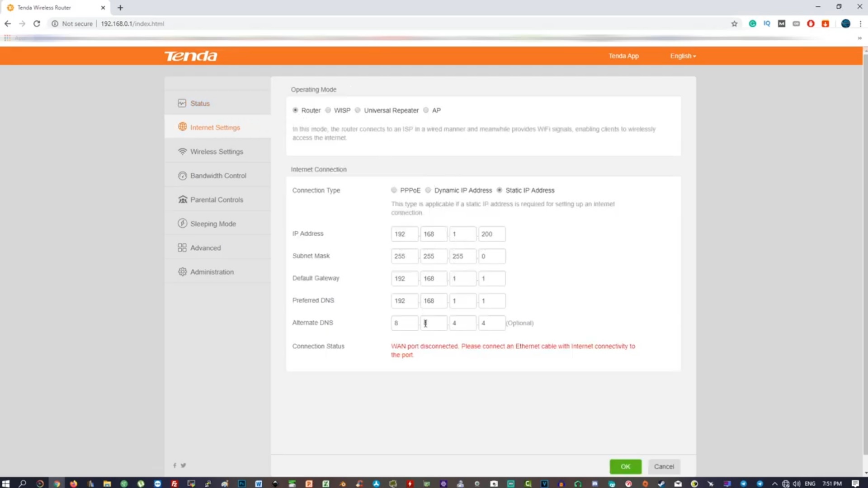
Task: Click the Status menu item
Action: click(200, 103)
